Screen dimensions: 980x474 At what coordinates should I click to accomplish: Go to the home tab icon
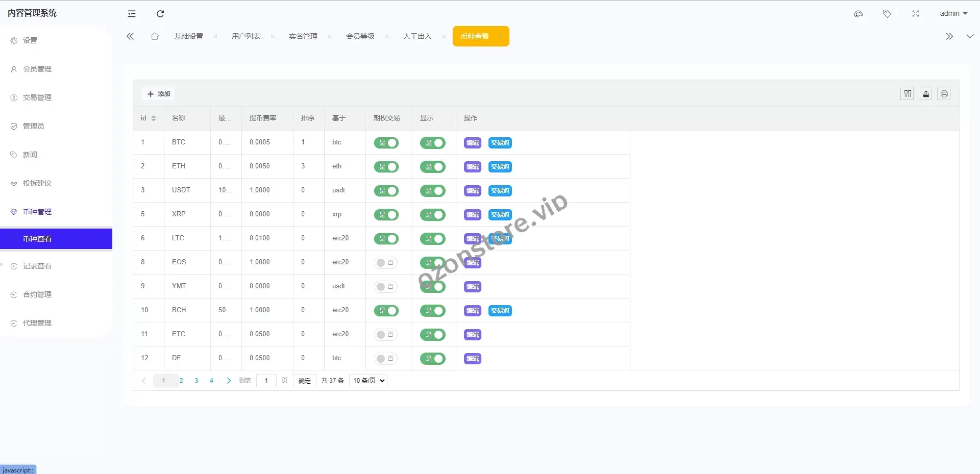(155, 36)
